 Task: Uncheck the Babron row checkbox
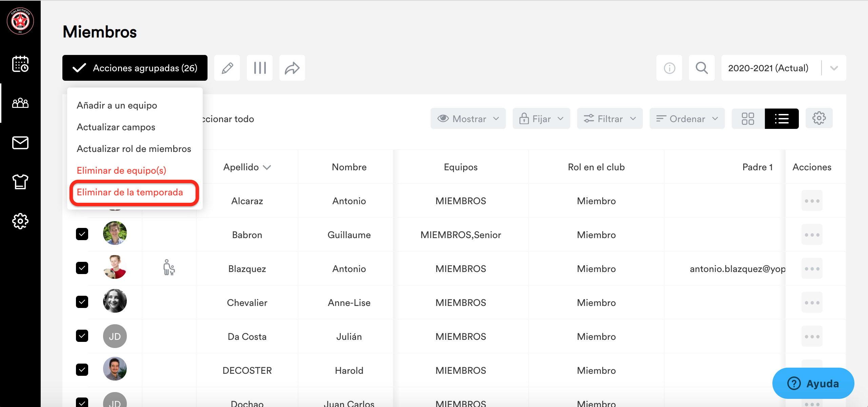[x=82, y=234]
